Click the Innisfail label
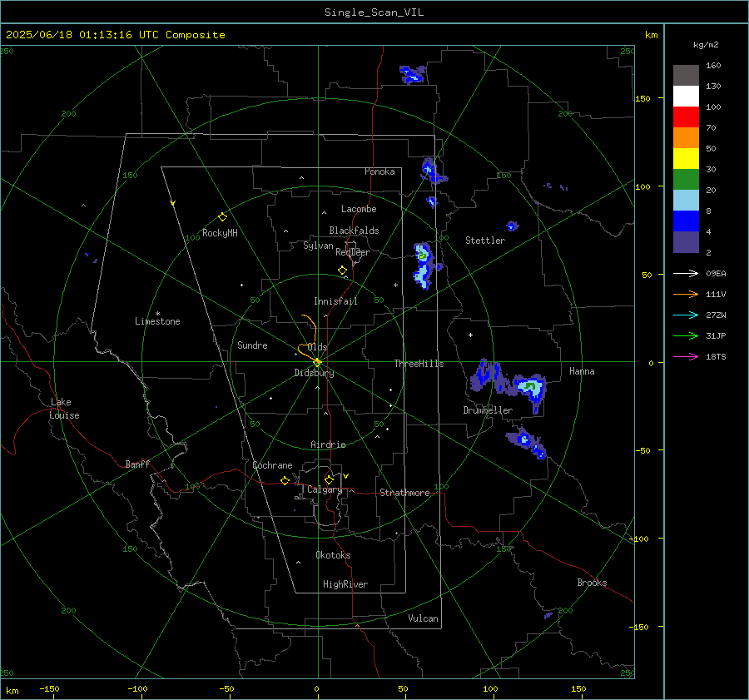Screen dimensions: 749x700 [x=335, y=301]
